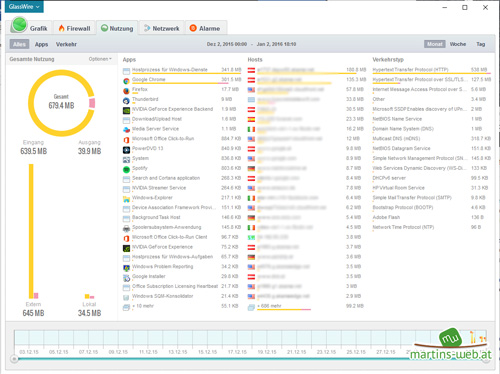Open the Netzwerk tab
The image size is (500, 374).
[x=162, y=28]
